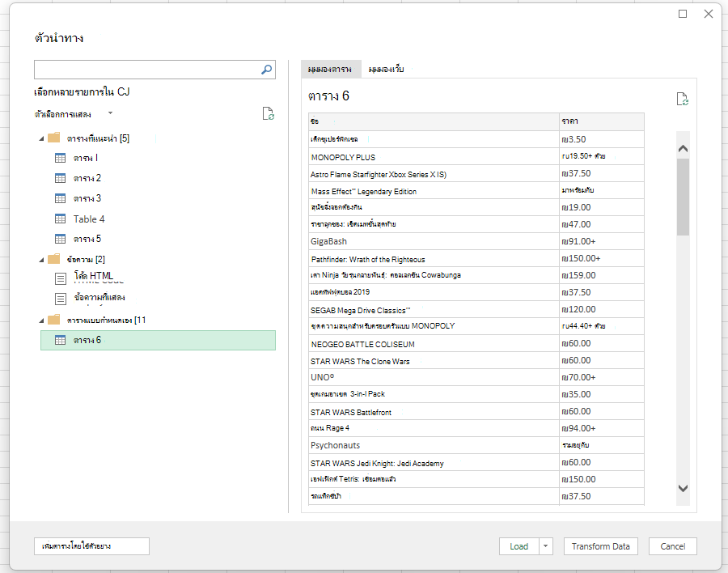Click the UNO cell
Viewport: 728px width, 573px height.
434,377
